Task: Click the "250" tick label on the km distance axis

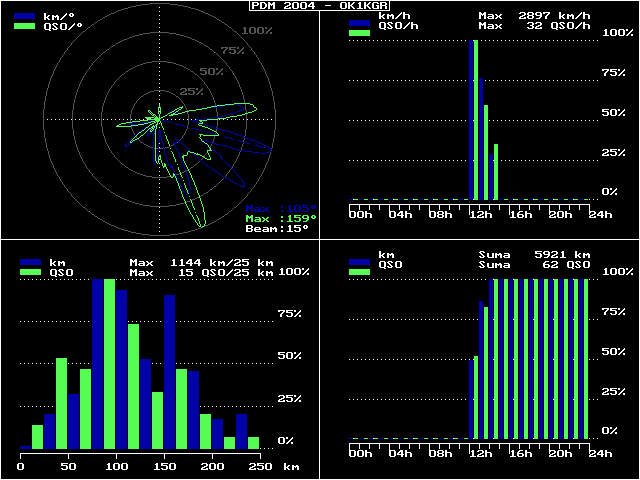Action: [260, 467]
